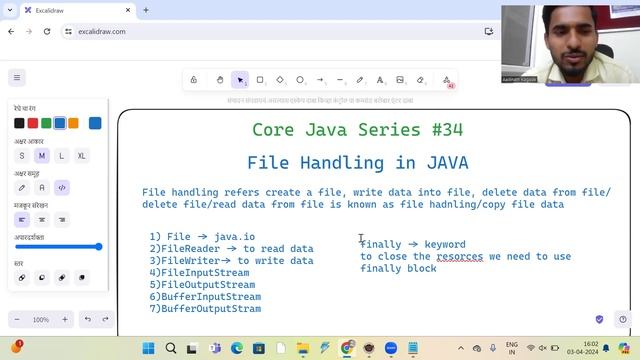The height and width of the screenshot is (360, 640).
Task: Select the Rectangle shape tool
Action: [260, 80]
